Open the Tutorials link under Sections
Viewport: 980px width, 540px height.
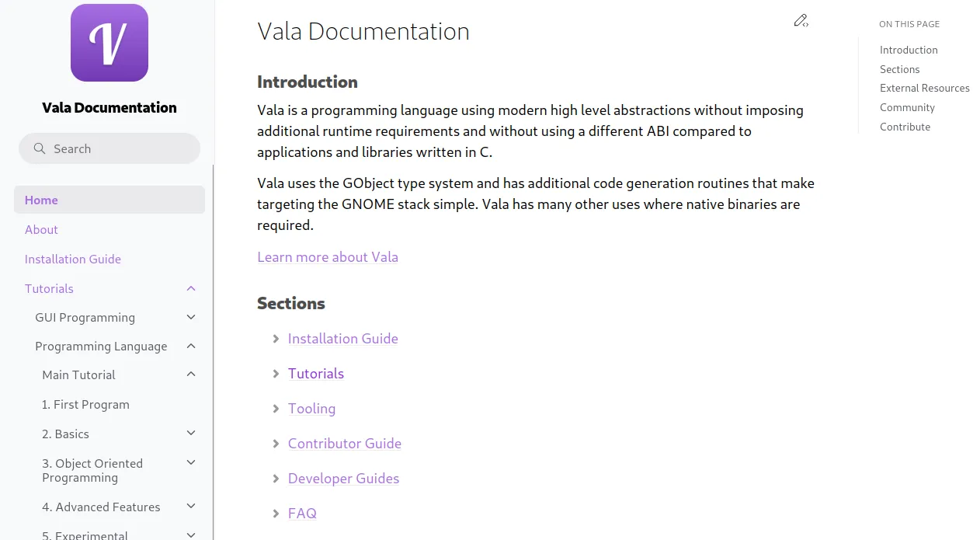(316, 374)
